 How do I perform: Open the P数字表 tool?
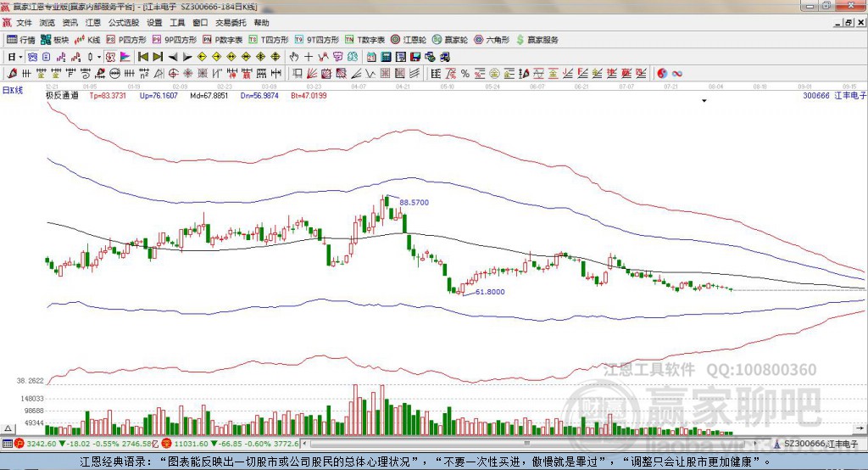pos(223,40)
